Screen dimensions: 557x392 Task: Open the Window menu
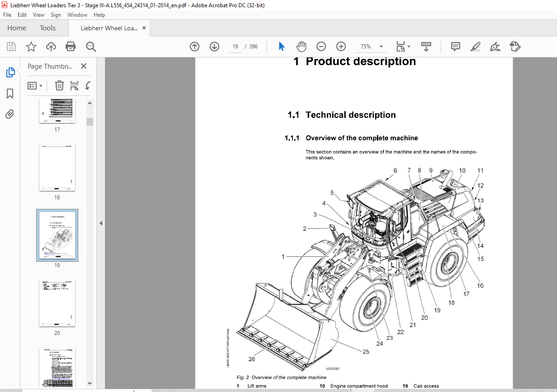pyautogui.click(x=77, y=15)
